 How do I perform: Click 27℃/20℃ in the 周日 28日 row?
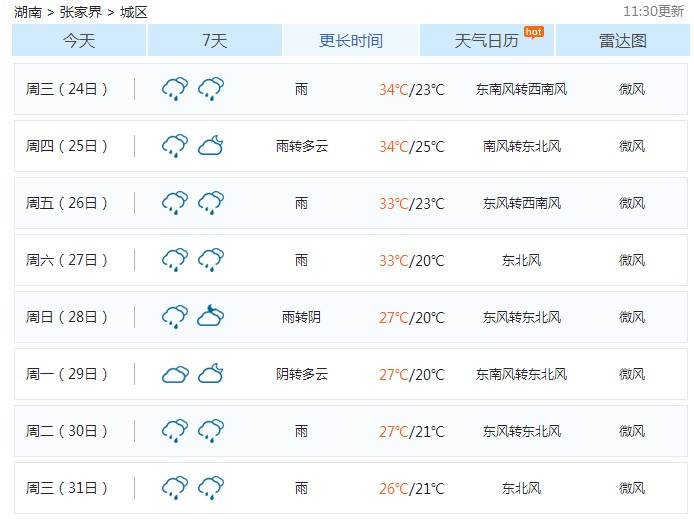412,317
